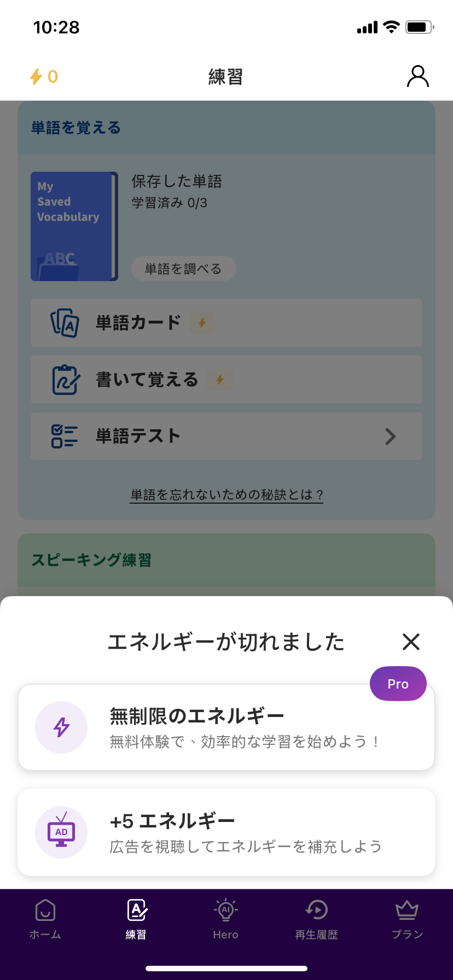Open the user profile icon

click(417, 77)
